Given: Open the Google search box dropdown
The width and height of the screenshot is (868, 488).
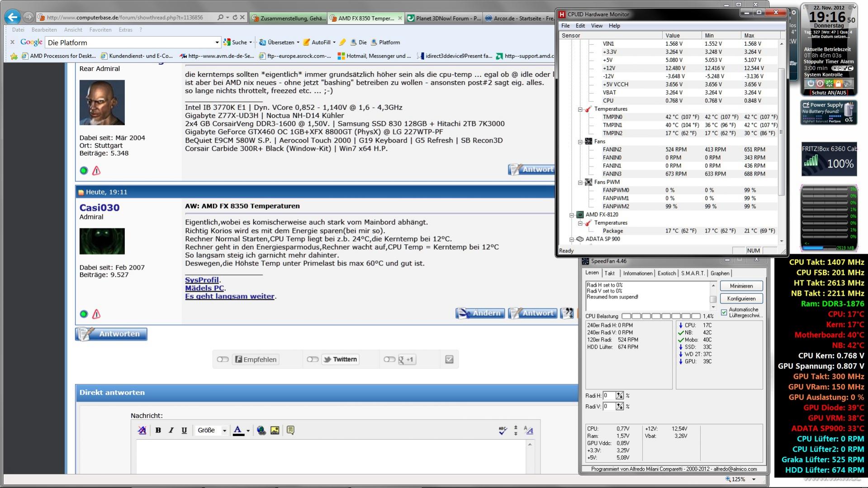Looking at the screenshot, I should [217, 43].
